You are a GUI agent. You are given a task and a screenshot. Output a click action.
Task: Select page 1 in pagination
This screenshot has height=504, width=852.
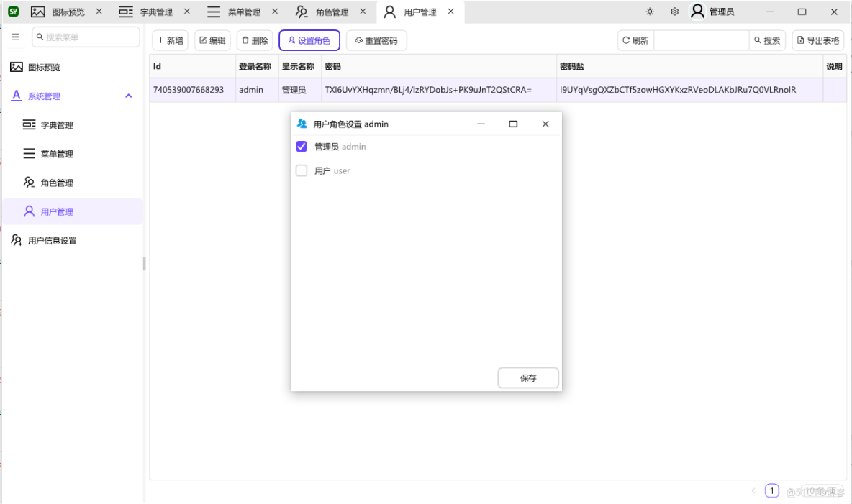[x=772, y=490]
